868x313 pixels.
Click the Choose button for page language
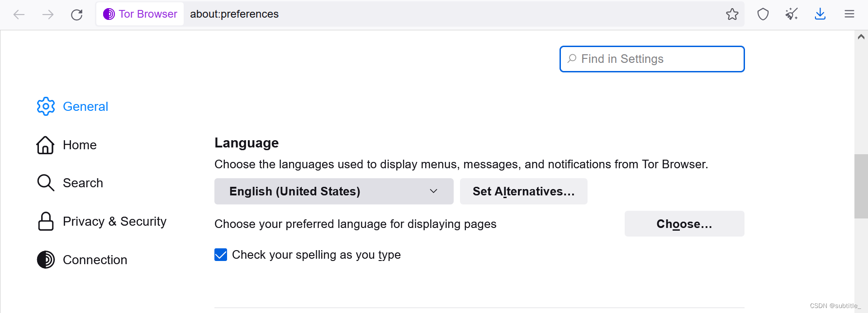point(684,223)
